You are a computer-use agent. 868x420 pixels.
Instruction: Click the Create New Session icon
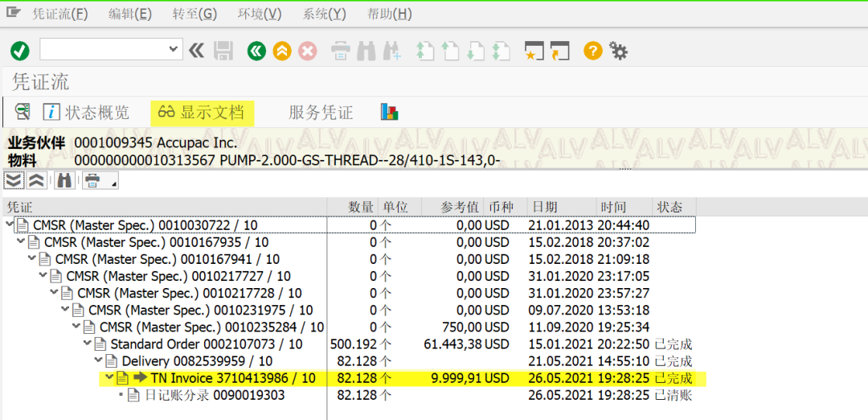(534, 51)
